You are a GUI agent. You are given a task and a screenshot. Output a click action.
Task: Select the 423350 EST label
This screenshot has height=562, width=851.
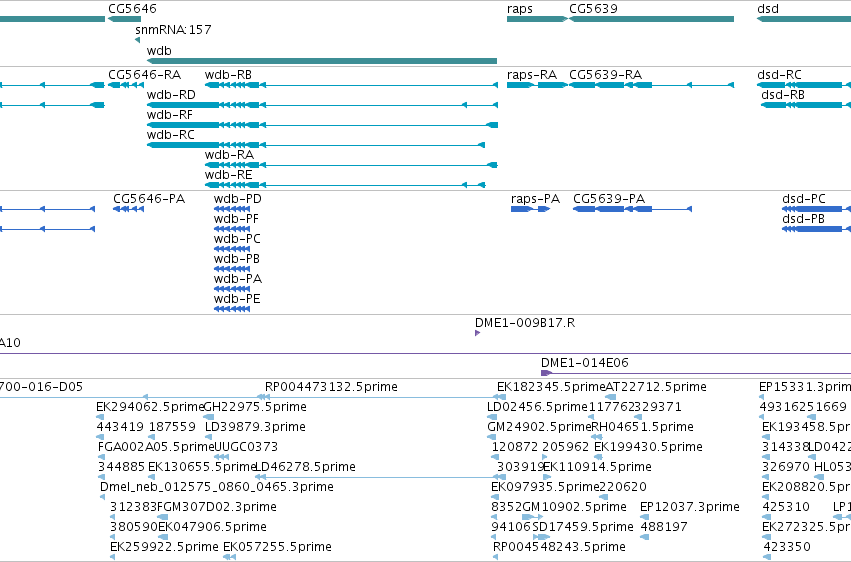(x=787, y=548)
